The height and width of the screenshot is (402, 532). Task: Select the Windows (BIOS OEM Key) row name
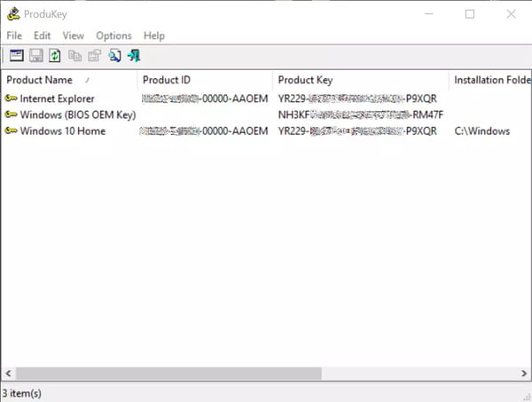78,114
